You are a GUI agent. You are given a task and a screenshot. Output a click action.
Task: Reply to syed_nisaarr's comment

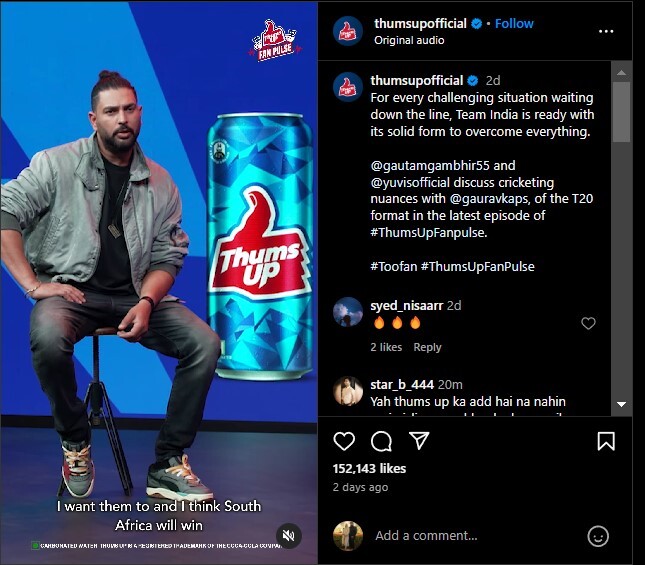tap(427, 347)
